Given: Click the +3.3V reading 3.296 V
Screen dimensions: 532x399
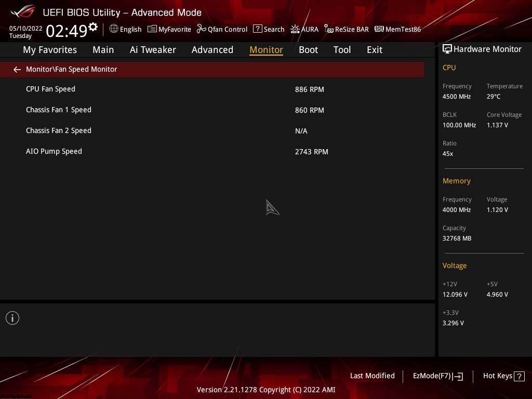Looking at the screenshot, I should tap(453, 323).
